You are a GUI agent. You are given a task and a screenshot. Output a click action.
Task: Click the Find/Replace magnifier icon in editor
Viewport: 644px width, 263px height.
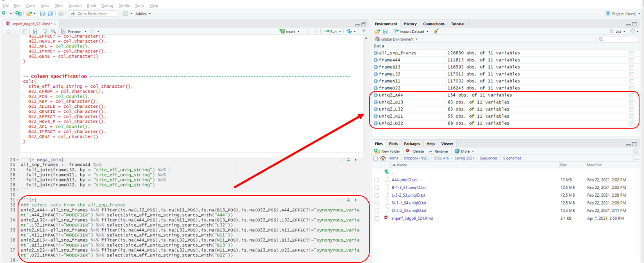(x=53, y=31)
